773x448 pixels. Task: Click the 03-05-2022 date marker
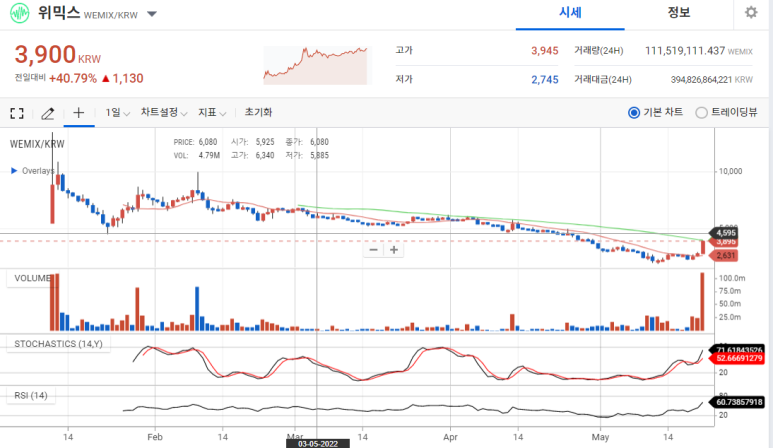pyautogui.click(x=318, y=444)
